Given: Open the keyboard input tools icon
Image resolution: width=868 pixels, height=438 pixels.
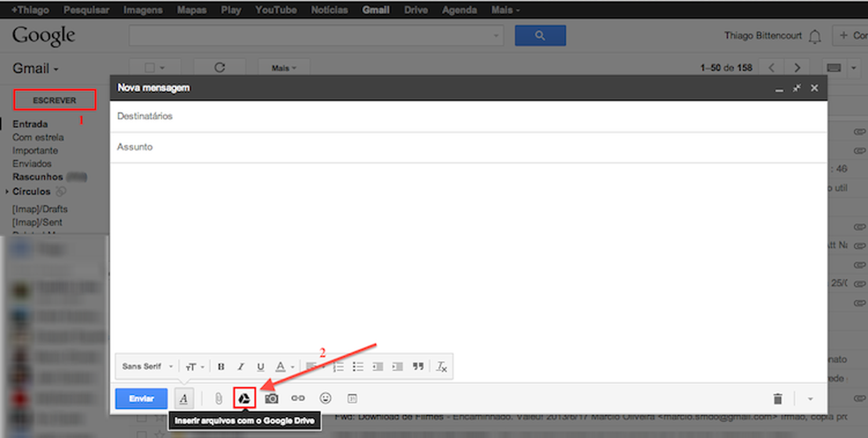Looking at the screenshot, I should coord(834,68).
